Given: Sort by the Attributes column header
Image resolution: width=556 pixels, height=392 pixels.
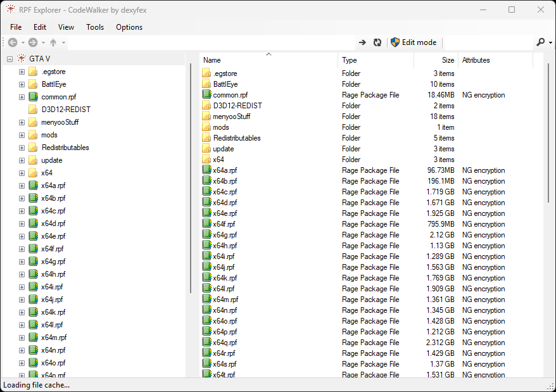Looking at the screenshot, I should coord(495,60).
